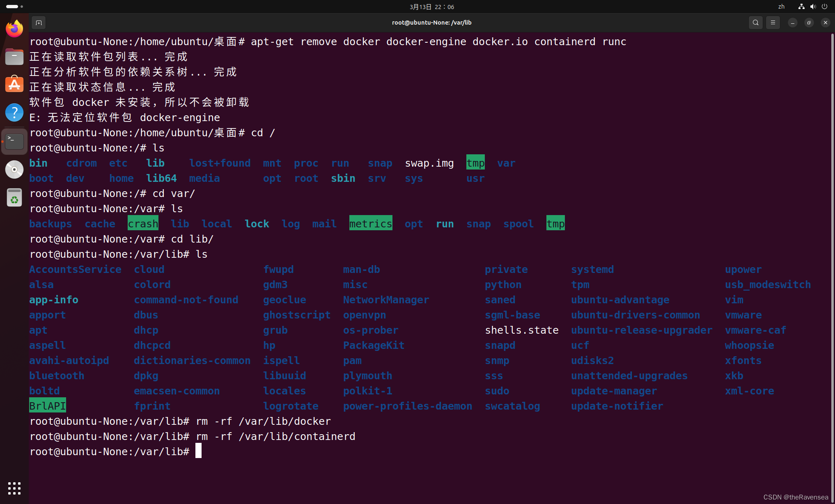The width and height of the screenshot is (835, 504).
Task: Click the volume/speaker icon in taskbar
Action: click(812, 7)
